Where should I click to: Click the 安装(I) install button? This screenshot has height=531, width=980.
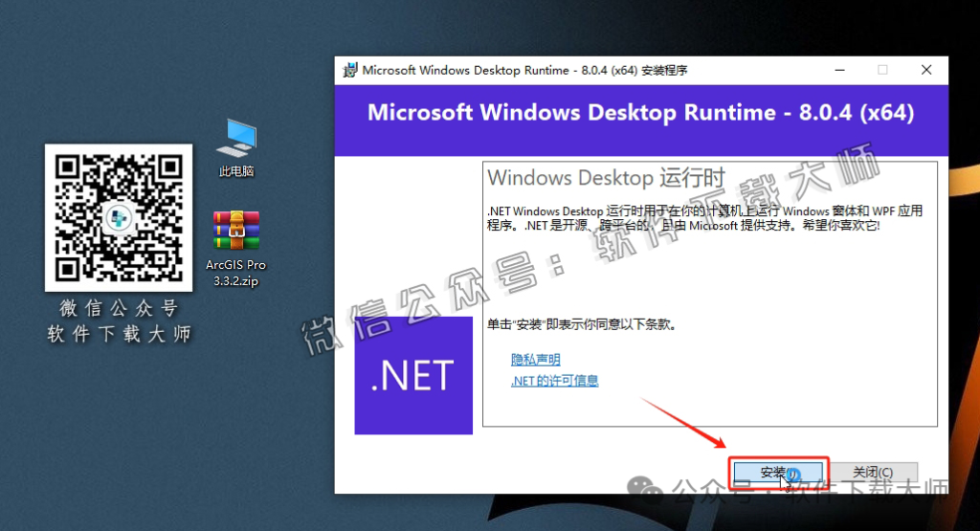pos(778,473)
